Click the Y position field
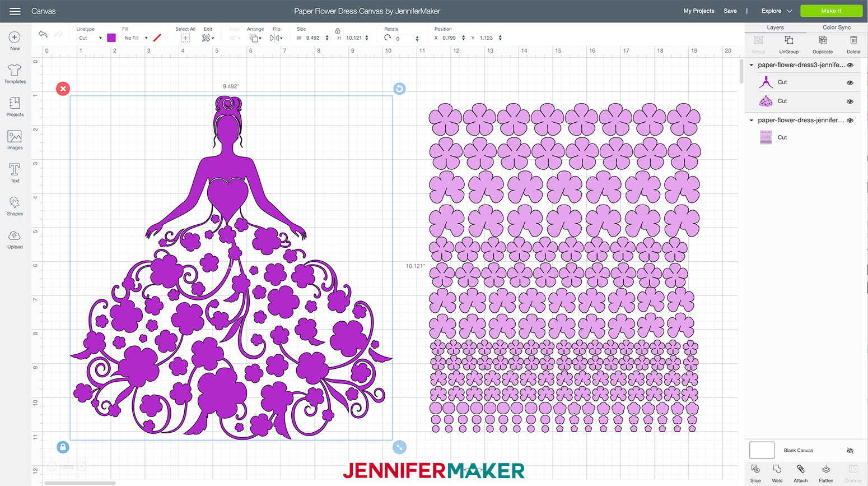Viewport: 868px width, 486px height. (487, 38)
